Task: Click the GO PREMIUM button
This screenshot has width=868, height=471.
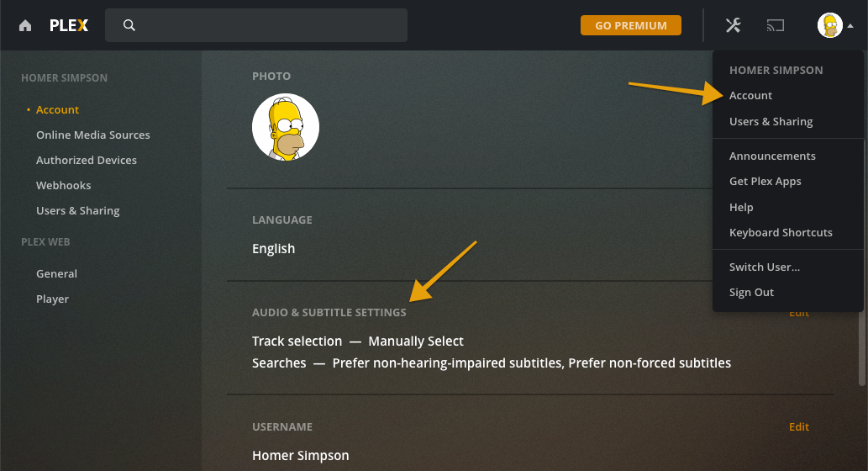Action: coord(630,25)
